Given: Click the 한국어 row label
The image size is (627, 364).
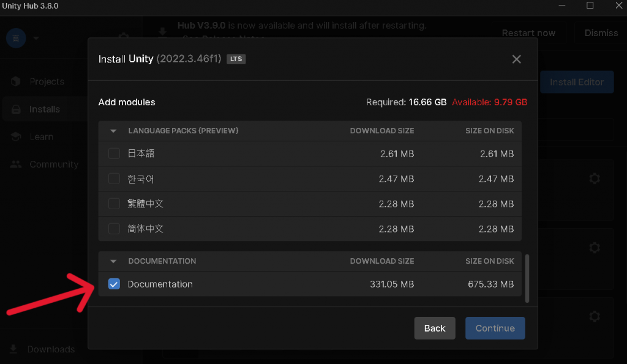Looking at the screenshot, I should click(141, 179).
